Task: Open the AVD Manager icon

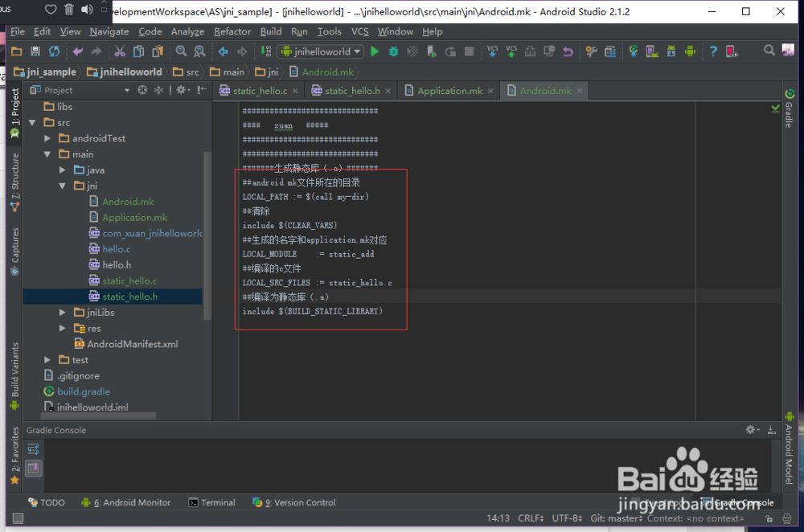Action: [652, 51]
